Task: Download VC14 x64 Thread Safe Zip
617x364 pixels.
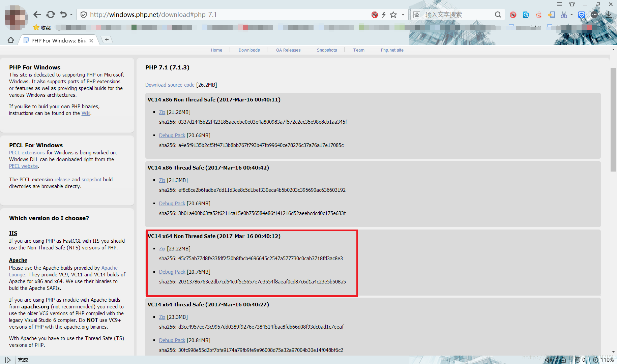Action: 162,317
